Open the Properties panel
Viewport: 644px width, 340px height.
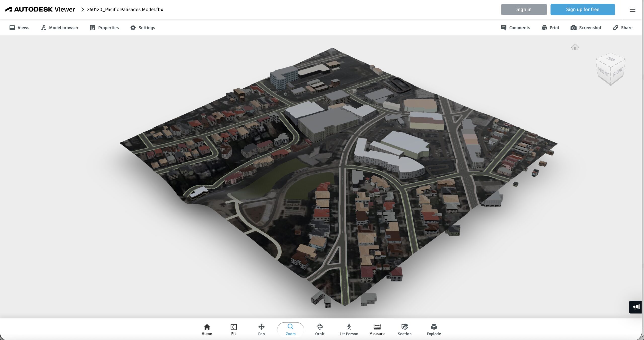point(104,28)
